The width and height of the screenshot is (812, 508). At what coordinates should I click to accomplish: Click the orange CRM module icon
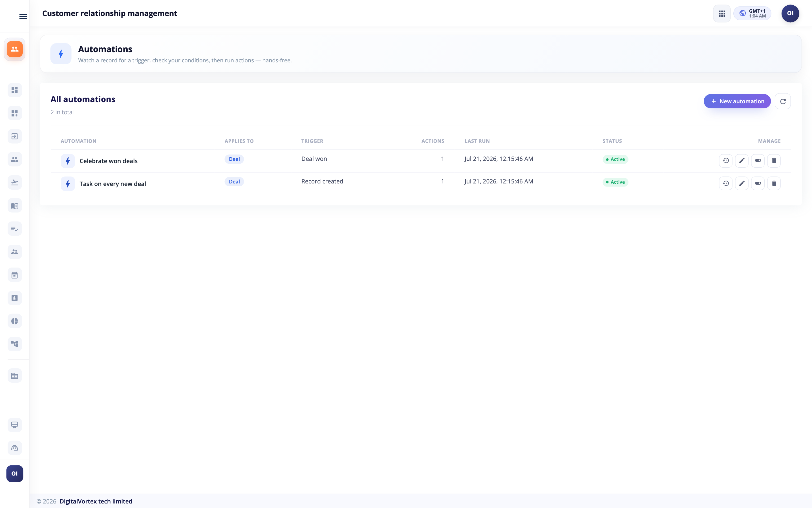[x=15, y=49]
